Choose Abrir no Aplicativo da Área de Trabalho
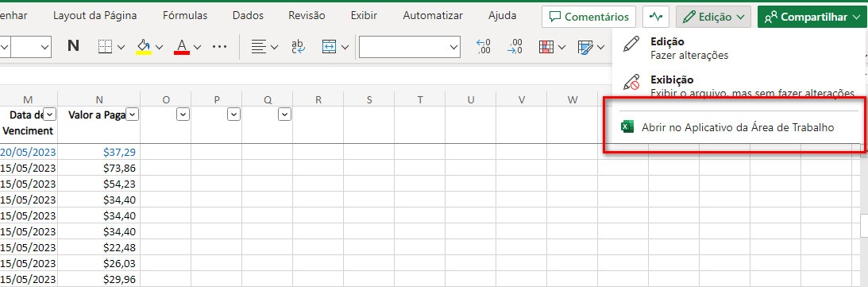The width and height of the screenshot is (868, 287). coord(739,127)
